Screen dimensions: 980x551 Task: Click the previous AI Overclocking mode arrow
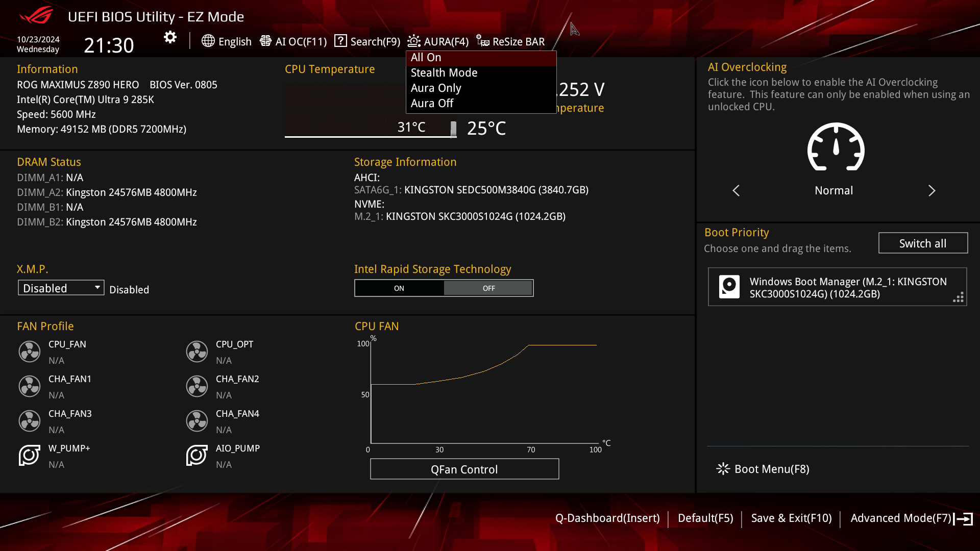[x=736, y=191]
